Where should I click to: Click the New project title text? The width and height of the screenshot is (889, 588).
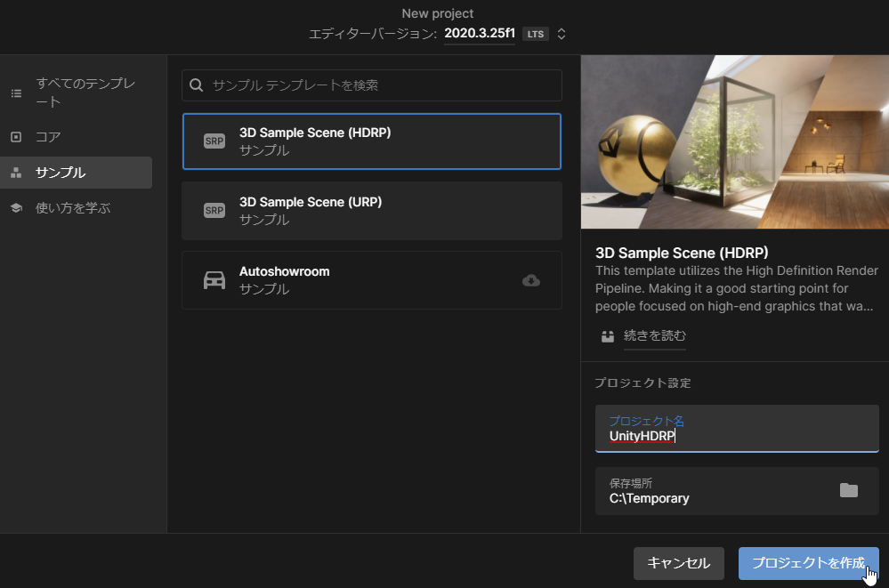tap(438, 13)
